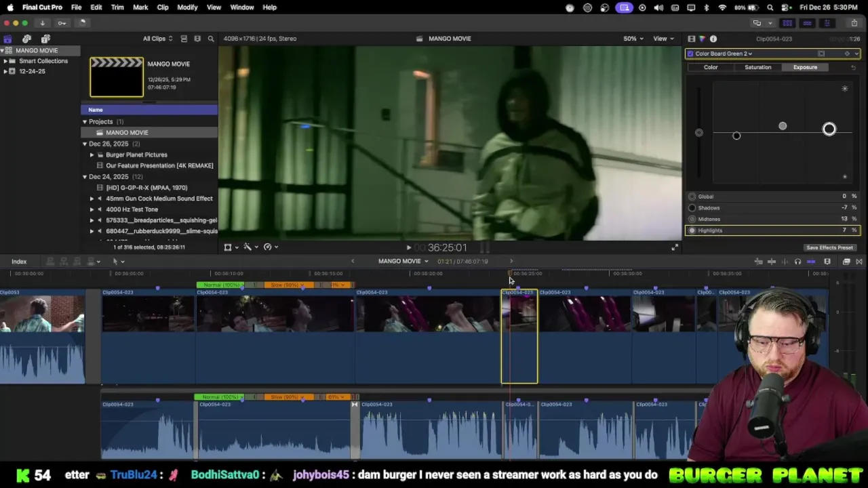Show the Titles and Generators sidebar
Screen dimensions: 868x488
(x=45, y=39)
